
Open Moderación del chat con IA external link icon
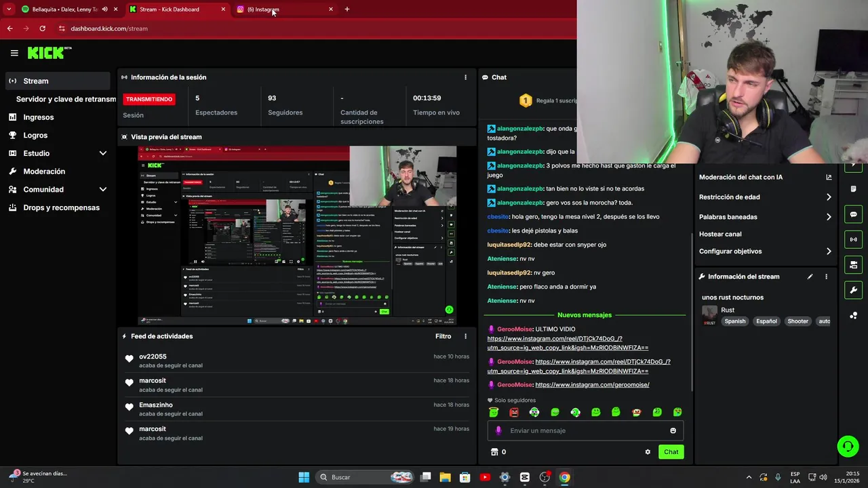[x=829, y=178]
